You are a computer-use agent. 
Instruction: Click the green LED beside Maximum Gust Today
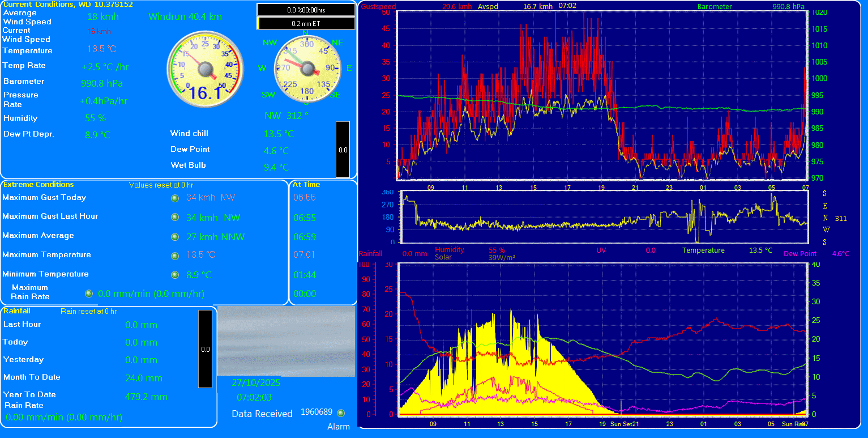coord(175,198)
